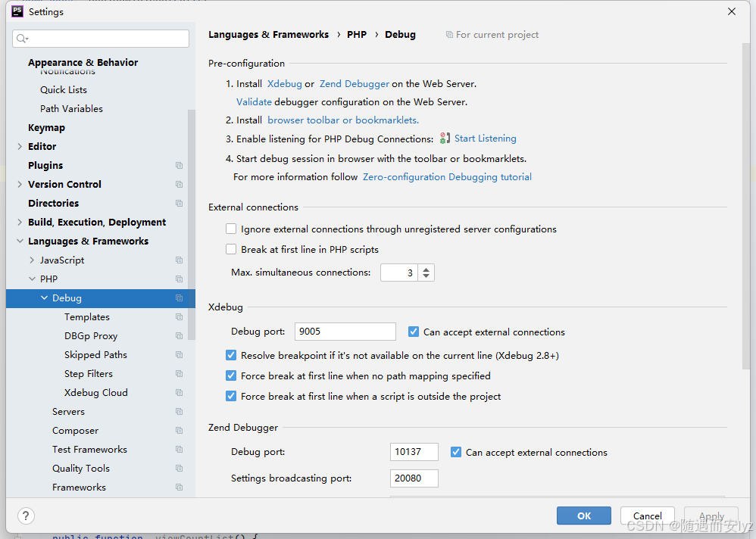Open the Xdebug link
Viewport: 756px width, 539px height.
[x=285, y=84]
